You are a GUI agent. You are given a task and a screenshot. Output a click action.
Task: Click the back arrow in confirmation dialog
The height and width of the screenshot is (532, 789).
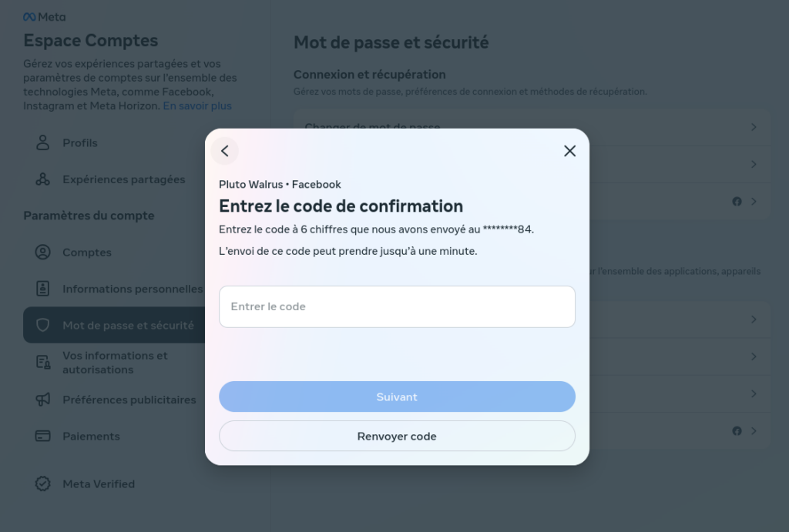click(225, 151)
